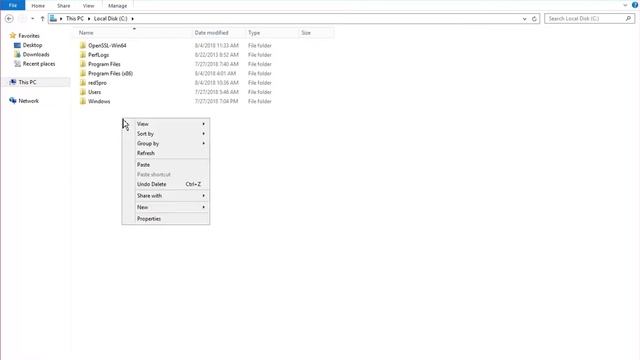Expand the ribbon chevron near the Help icon
Screen dimensions: 640x360
click(x=625, y=5)
